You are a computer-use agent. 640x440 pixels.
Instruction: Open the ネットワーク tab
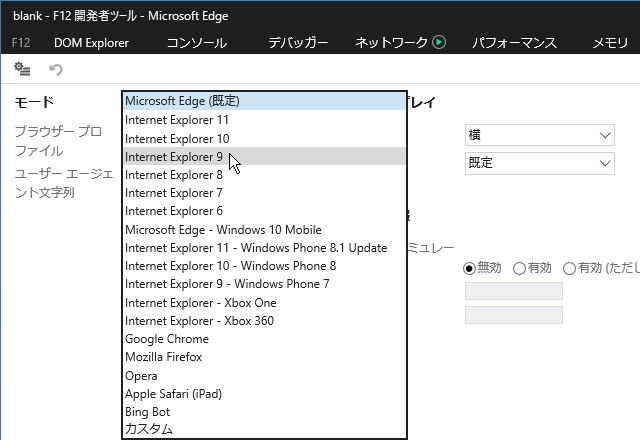[391, 42]
